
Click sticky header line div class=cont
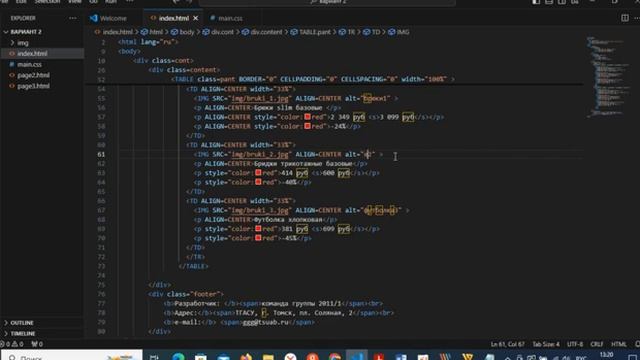point(163,61)
